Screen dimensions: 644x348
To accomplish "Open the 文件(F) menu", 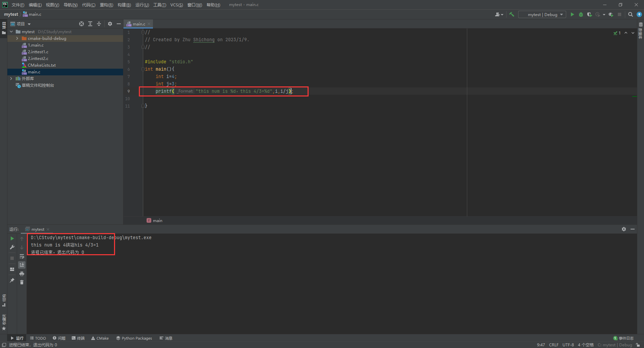I will coord(18,5).
